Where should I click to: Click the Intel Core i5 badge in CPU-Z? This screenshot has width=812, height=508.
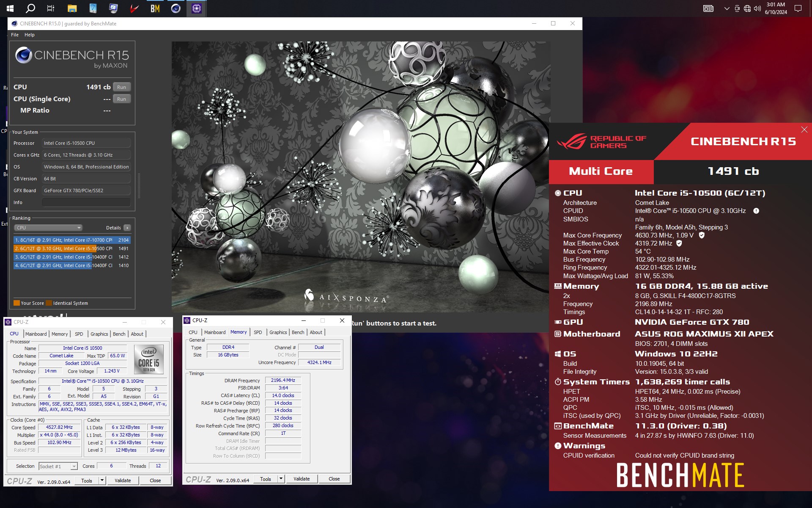coord(149,359)
